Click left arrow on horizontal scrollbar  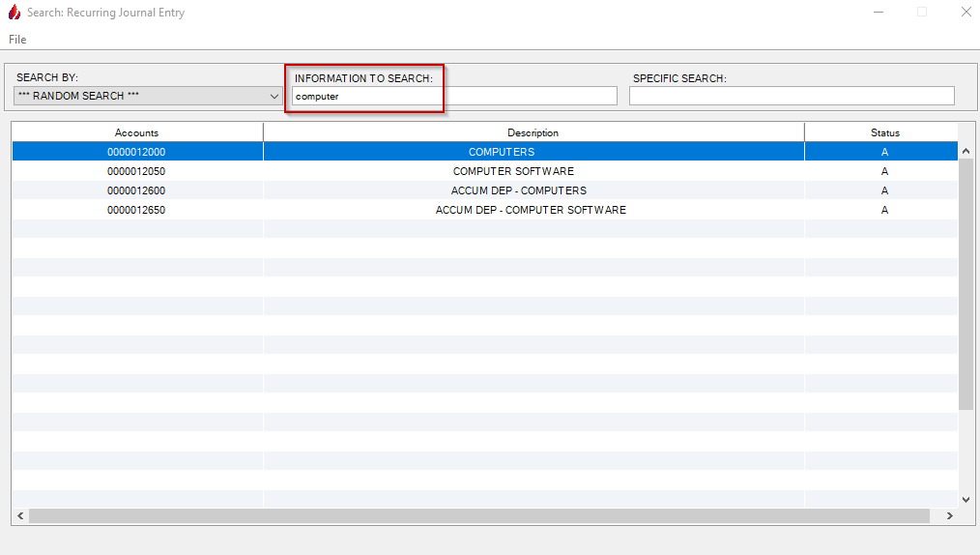point(20,516)
